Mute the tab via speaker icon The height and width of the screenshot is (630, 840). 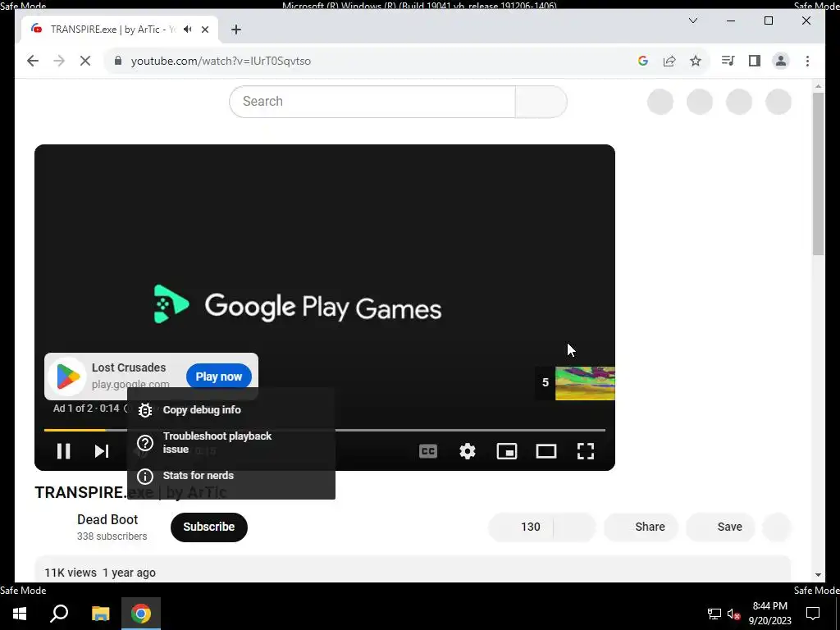coord(188,30)
